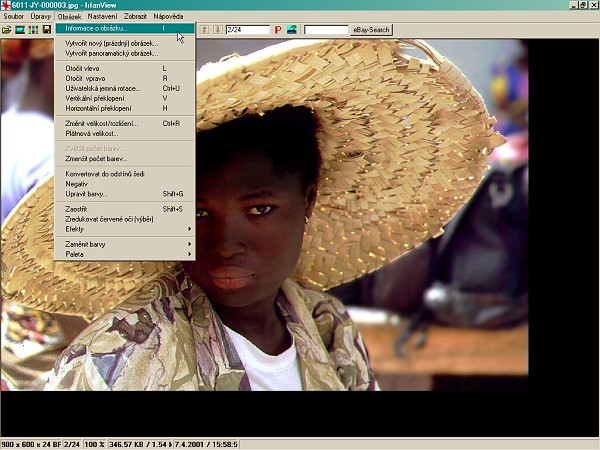
Task: Go to previous image with up arrow
Action: (x=204, y=30)
